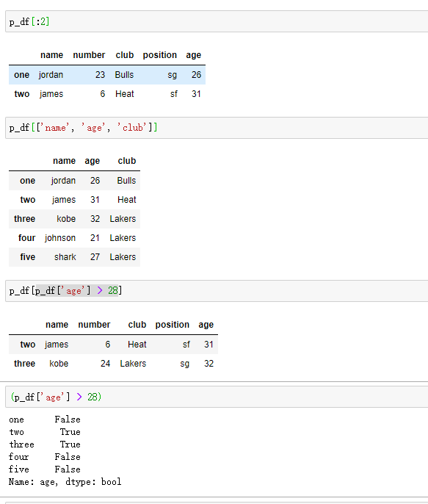This screenshot has height=504, width=428.
Task: Click the 'number' column header in first table
Action: point(89,55)
